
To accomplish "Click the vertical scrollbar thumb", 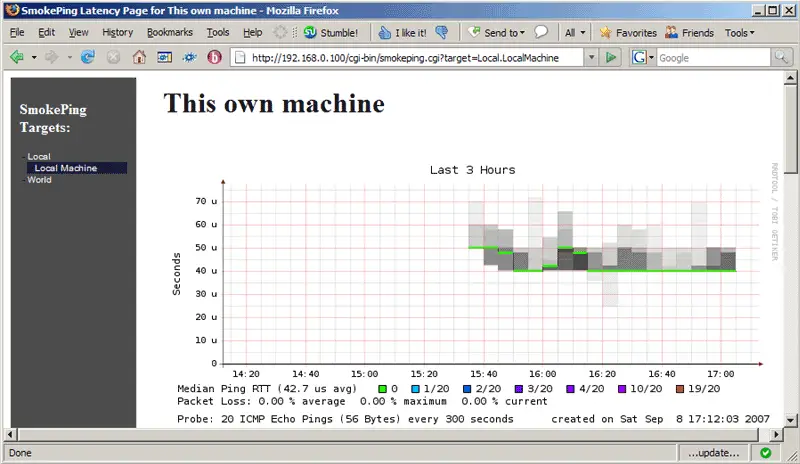I will tap(790, 130).
